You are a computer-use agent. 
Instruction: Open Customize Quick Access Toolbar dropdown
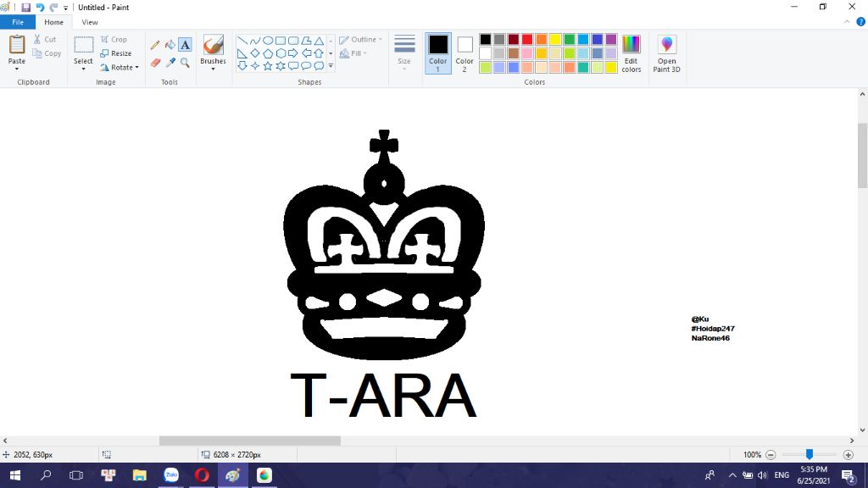click(x=66, y=8)
